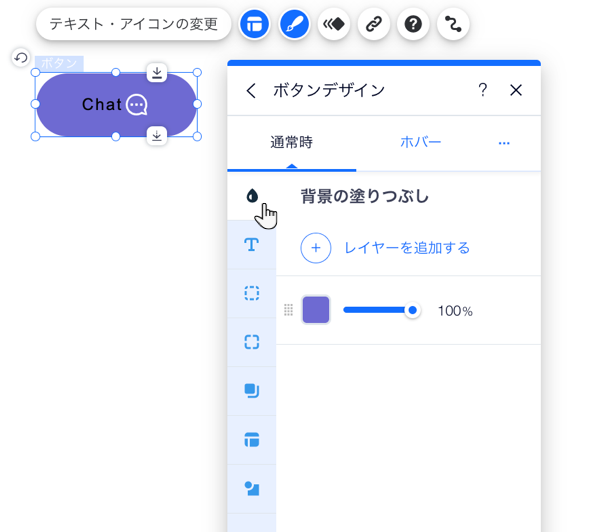Open the icon settings shapes icon in the sidebar

click(252, 489)
